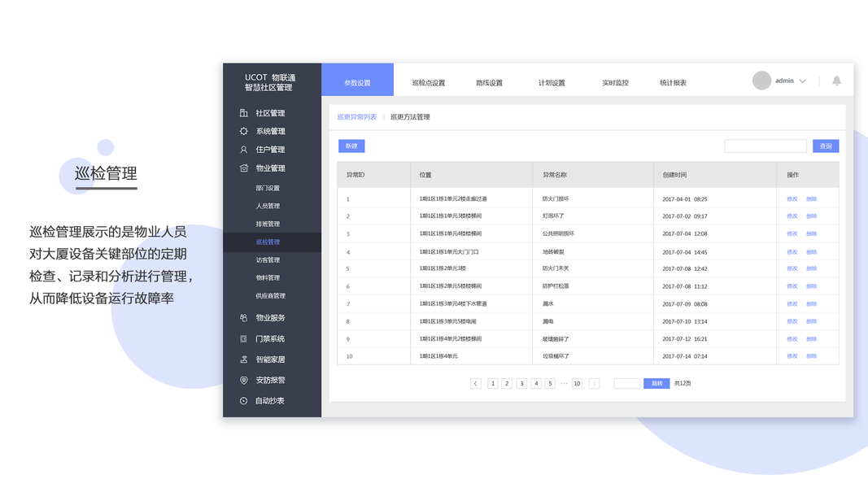Click 删除 for 公共照明损坏 row
Viewport: 868px width, 488px height.
[812, 234]
